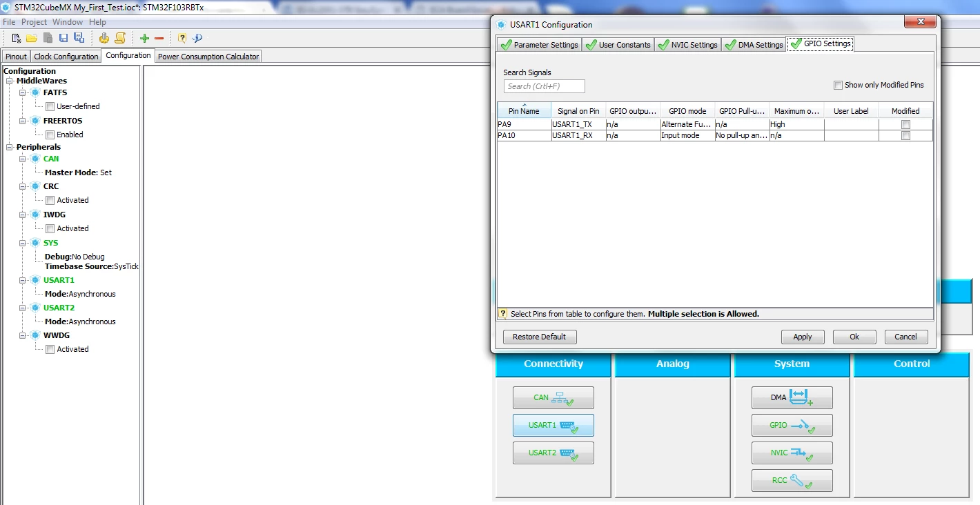980x505 pixels.
Task: Click the cube icon beside USART1 in tree
Action: [x=35, y=280]
